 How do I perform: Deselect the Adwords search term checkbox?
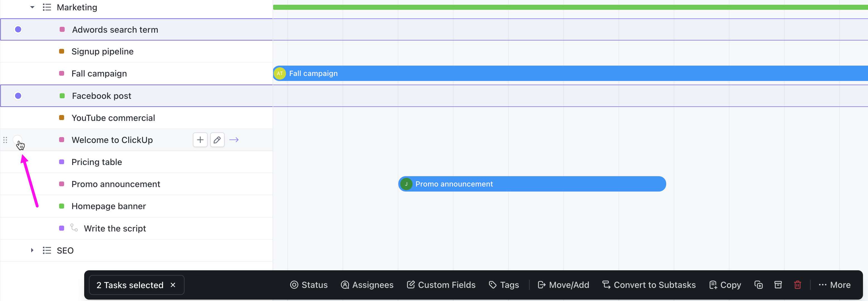point(18,29)
